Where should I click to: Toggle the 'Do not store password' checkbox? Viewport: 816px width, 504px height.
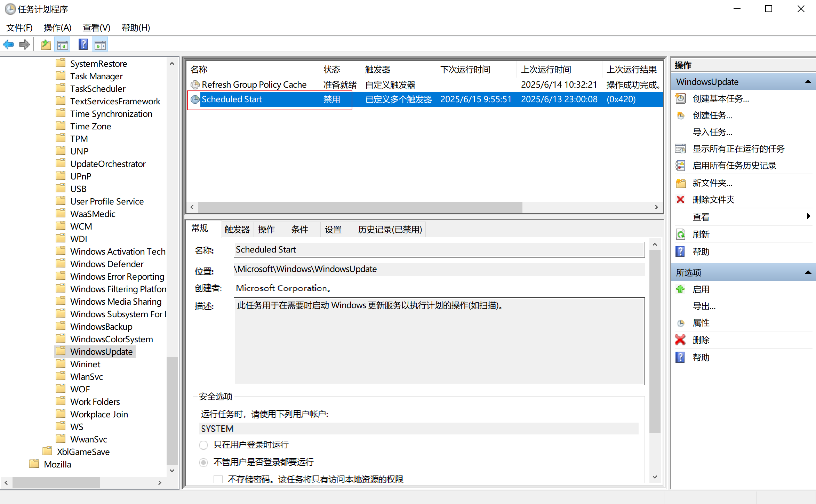218,480
